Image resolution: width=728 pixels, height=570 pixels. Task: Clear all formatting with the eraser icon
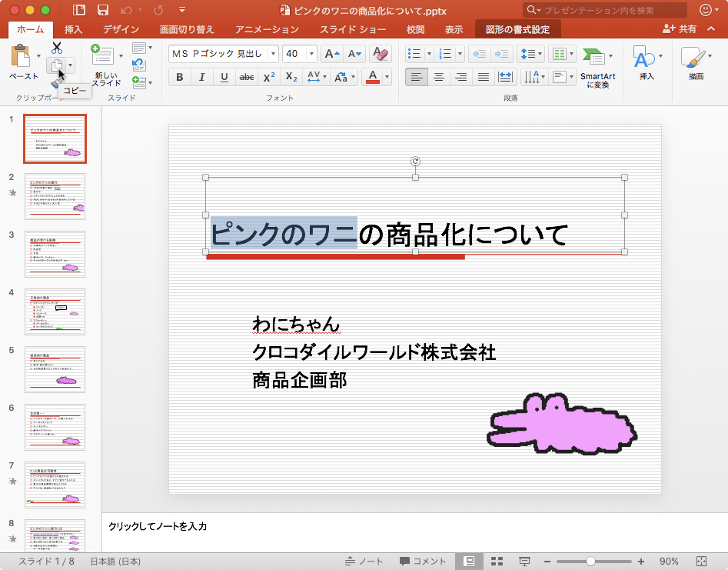pos(380,54)
